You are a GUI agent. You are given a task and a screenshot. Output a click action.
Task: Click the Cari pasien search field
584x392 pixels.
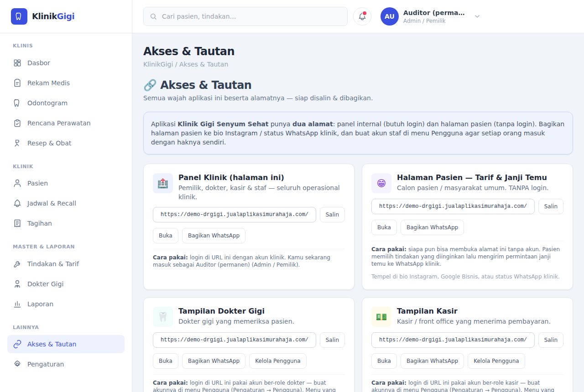point(245,16)
